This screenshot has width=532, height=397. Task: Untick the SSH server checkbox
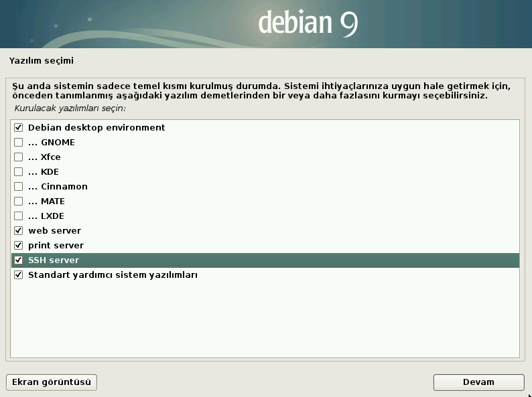(18, 260)
